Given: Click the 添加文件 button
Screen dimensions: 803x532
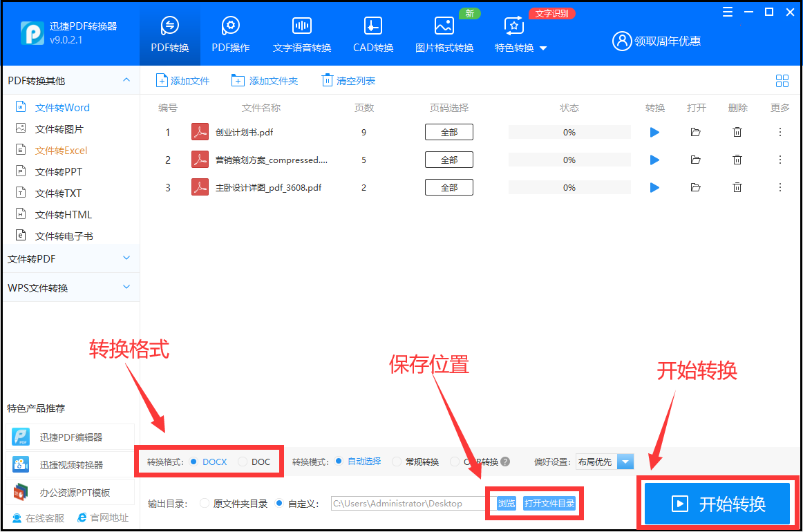Looking at the screenshot, I should 183,80.
